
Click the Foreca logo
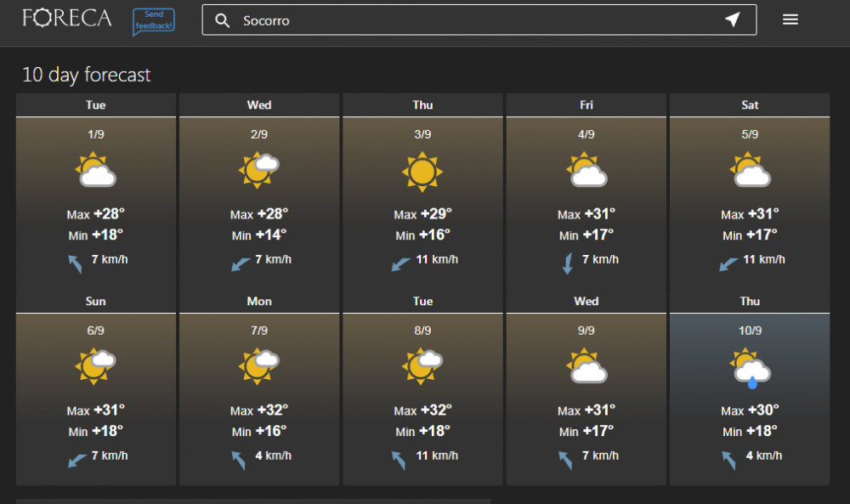pos(67,19)
